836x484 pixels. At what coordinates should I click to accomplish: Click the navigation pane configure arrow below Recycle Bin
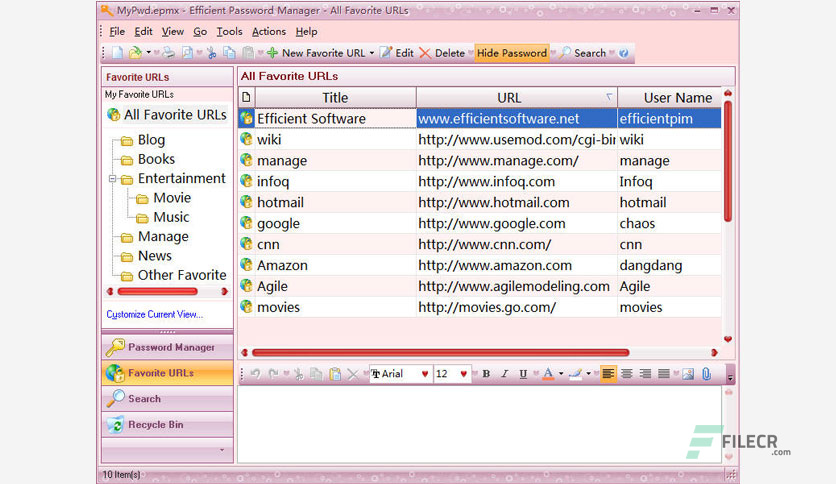pos(222,450)
